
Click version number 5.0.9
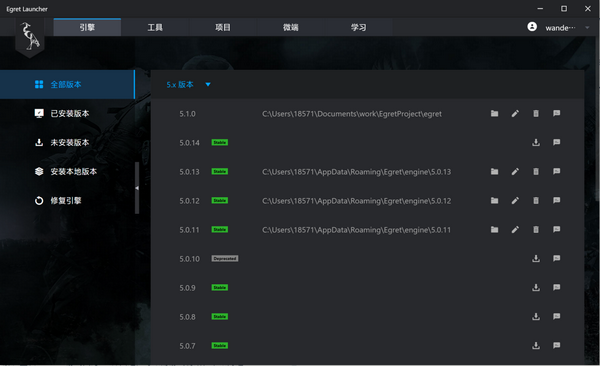coord(188,288)
